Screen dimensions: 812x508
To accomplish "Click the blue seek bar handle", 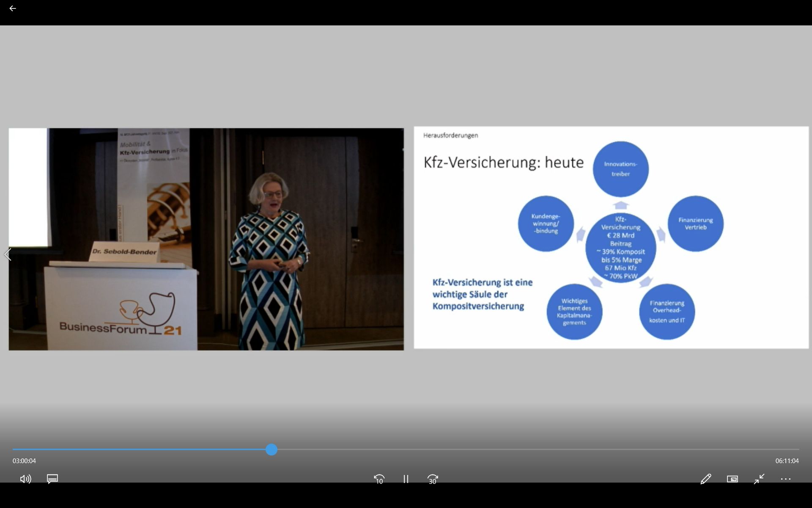I will coord(272,450).
